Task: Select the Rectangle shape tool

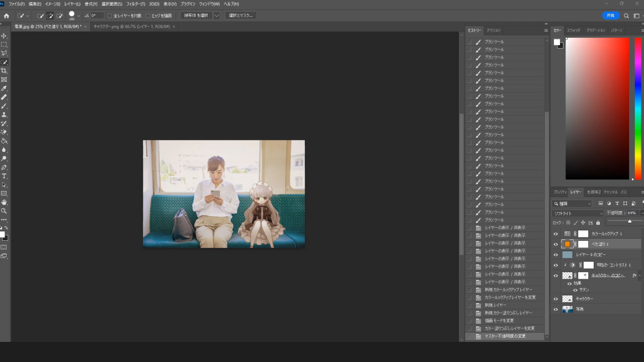Action: [x=4, y=194]
